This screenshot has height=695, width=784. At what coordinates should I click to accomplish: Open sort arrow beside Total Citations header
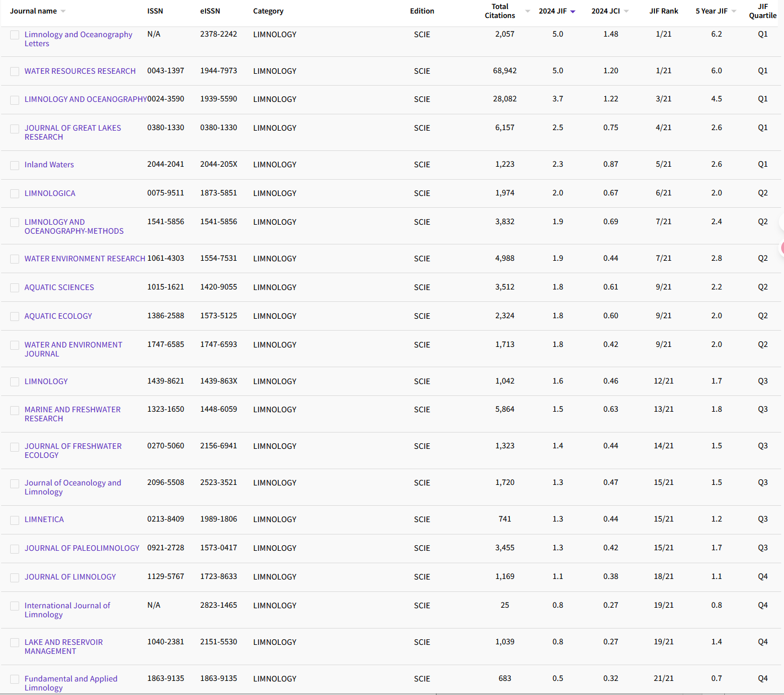(x=528, y=11)
